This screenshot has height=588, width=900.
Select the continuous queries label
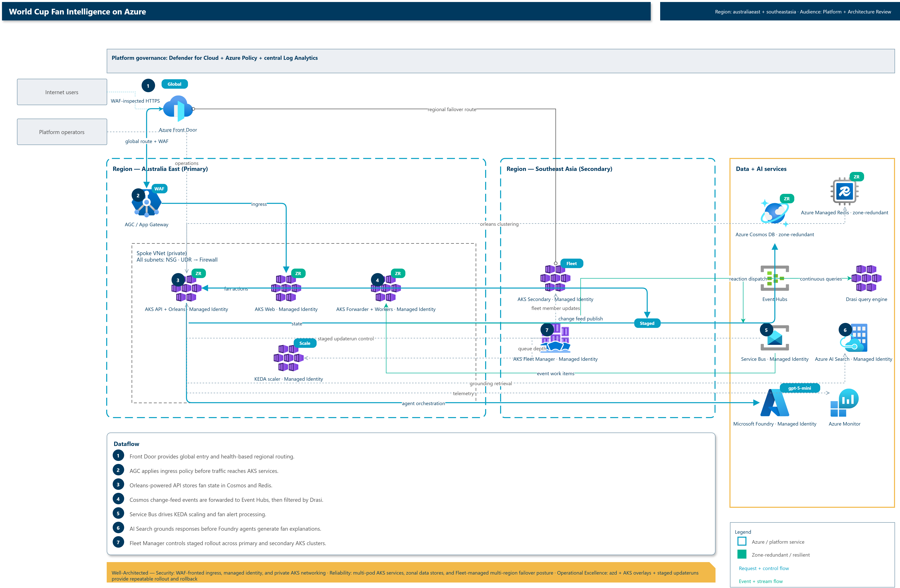point(821,279)
